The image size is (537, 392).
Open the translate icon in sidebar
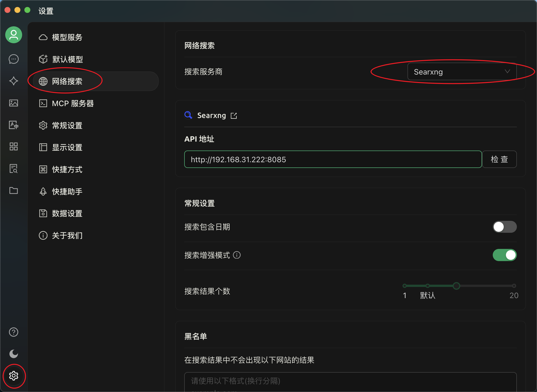point(14,125)
